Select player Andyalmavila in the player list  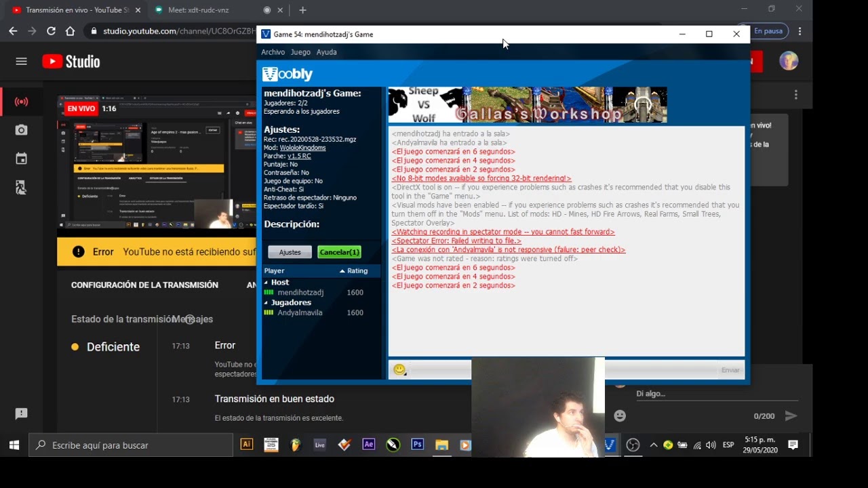pos(300,313)
